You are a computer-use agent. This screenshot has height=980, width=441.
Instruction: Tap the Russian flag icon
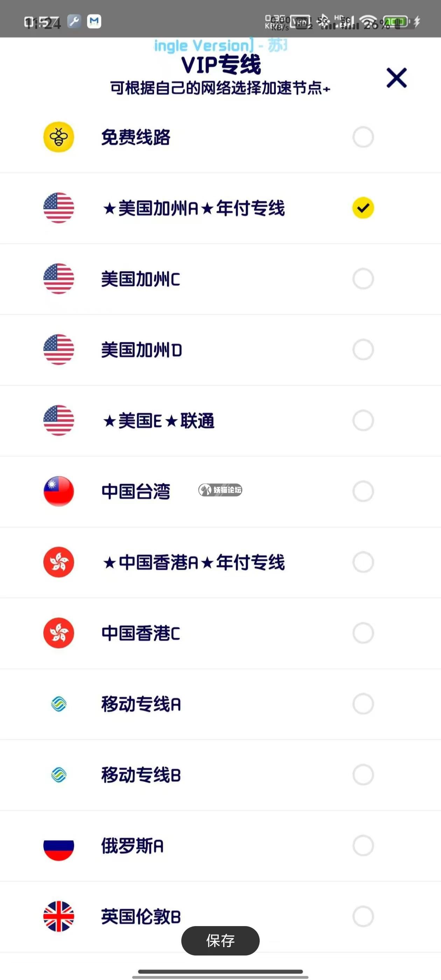[58, 846]
